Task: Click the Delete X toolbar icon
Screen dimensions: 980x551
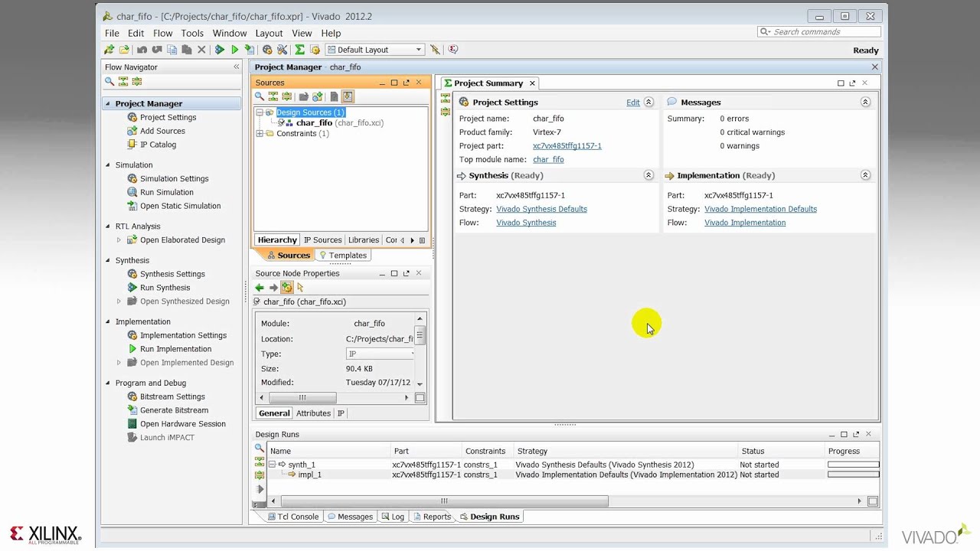Action: tap(201, 50)
